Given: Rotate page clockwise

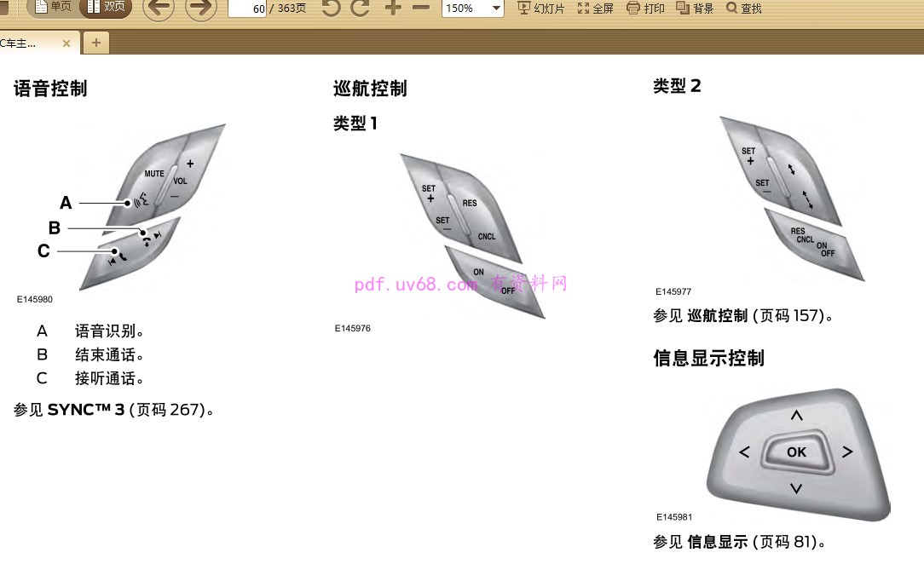Looking at the screenshot, I should 361,9.
